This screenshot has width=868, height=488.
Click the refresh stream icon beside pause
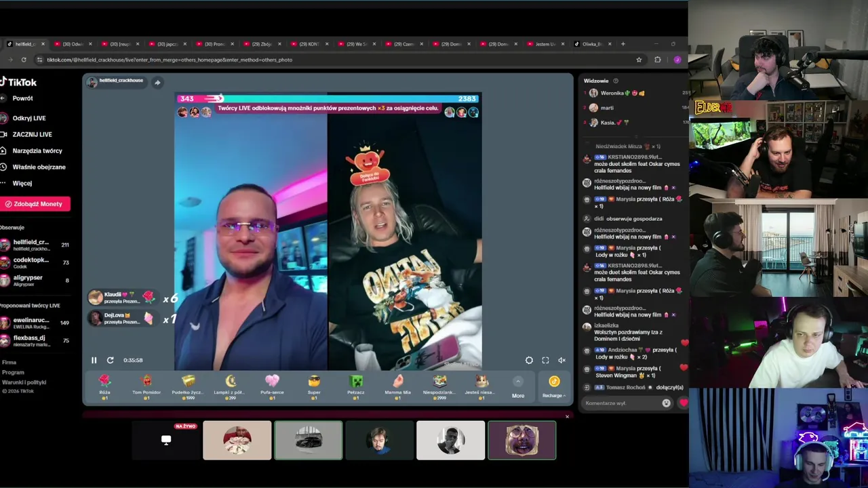click(x=110, y=360)
